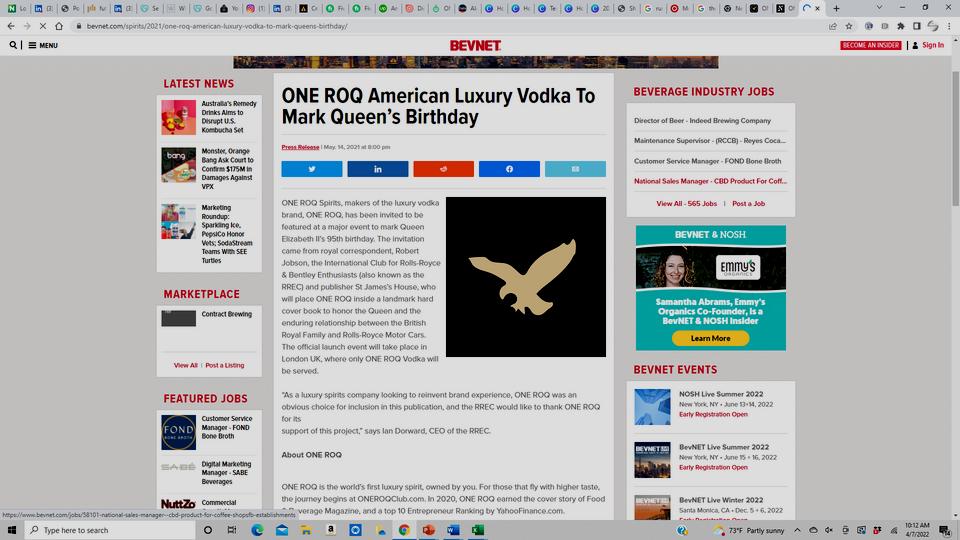960x540 pixels.
Task: Click Early Registration Open under NOSH Live
Action: coord(713,414)
